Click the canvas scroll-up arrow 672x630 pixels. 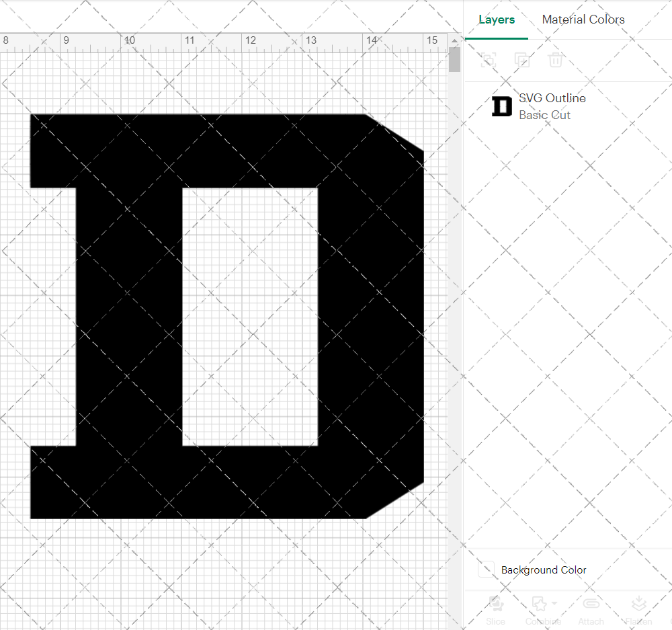454,40
